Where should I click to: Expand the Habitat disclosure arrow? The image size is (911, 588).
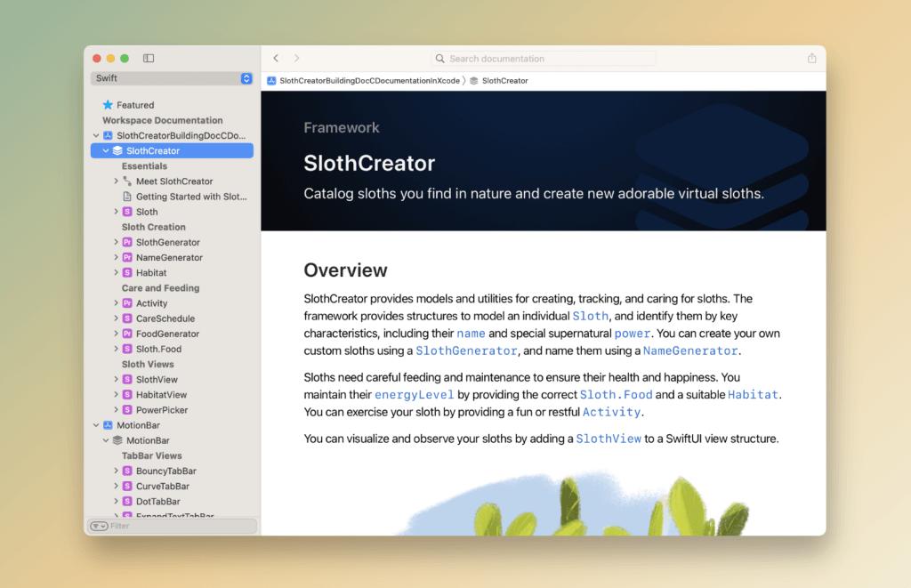click(117, 273)
